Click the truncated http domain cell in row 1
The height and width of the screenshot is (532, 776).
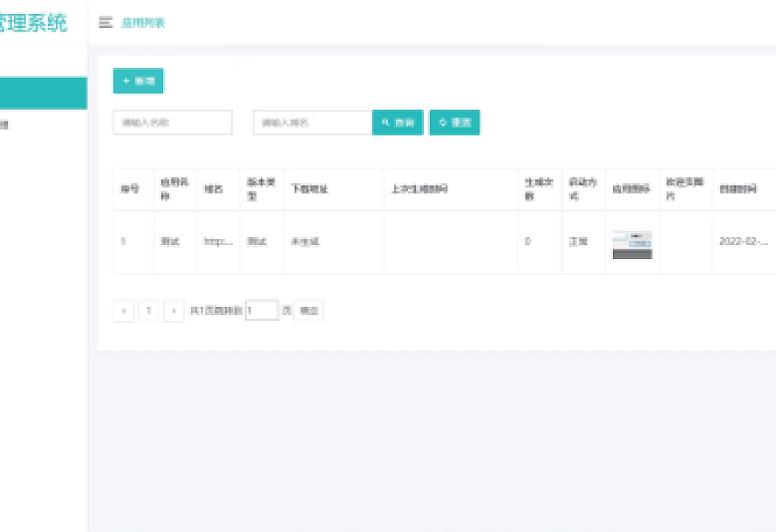pyautogui.click(x=218, y=242)
